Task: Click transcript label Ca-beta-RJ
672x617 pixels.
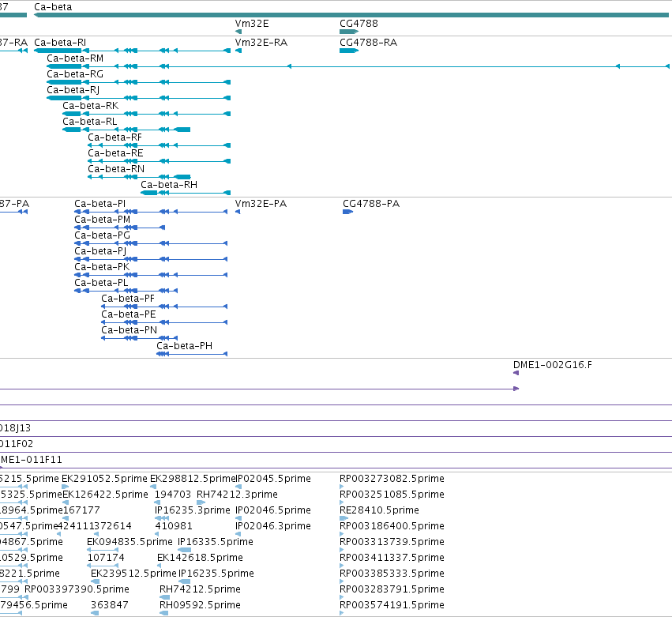Action: click(73, 90)
